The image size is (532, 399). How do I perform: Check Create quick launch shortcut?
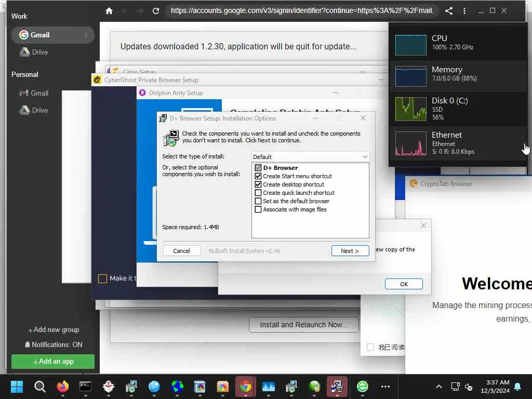pos(258,193)
